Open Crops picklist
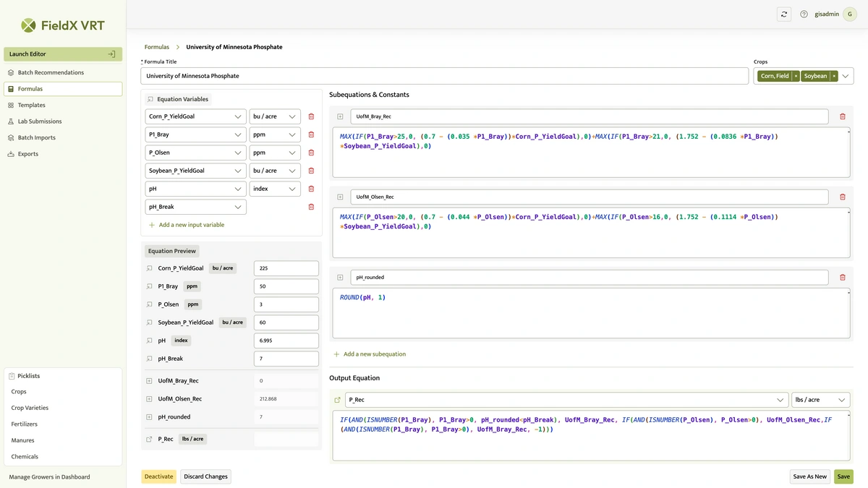 (x=19, y=392)
